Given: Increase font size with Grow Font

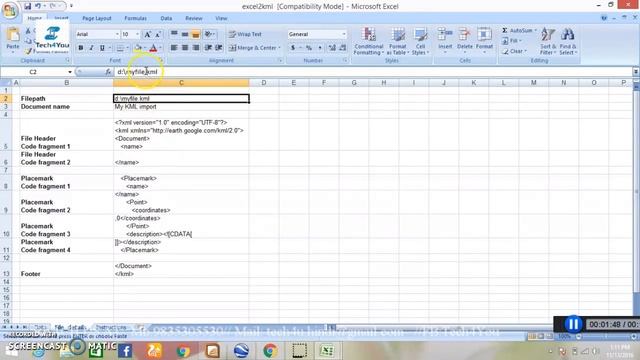Looking at the screenshot, I should coord(147,34).
